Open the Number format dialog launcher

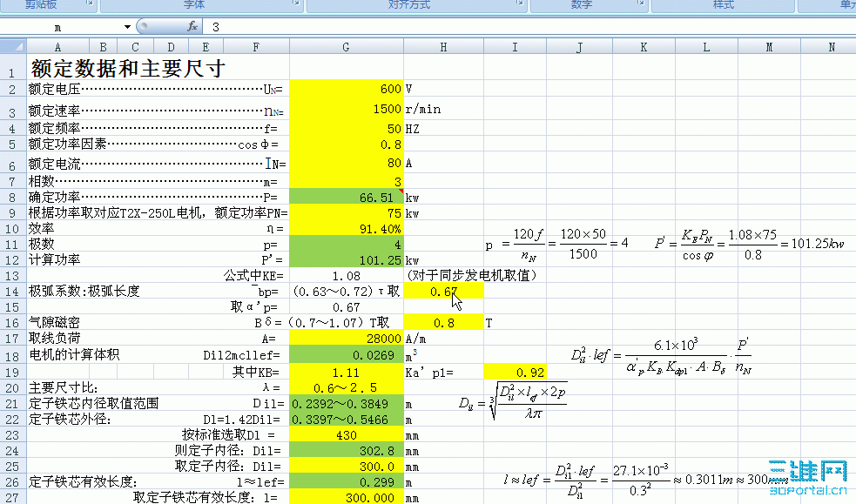(641, 5)
